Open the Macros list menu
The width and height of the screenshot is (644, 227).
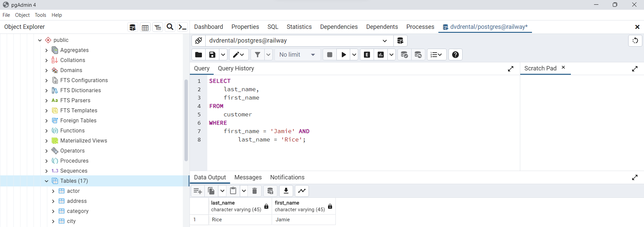click(436, 55)
